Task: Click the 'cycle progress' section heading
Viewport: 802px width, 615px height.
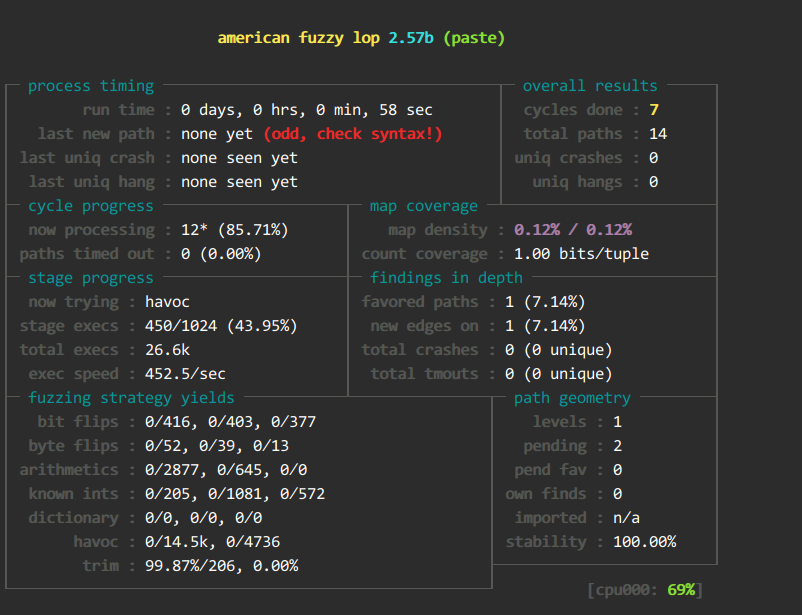Action: pos(91,206)
